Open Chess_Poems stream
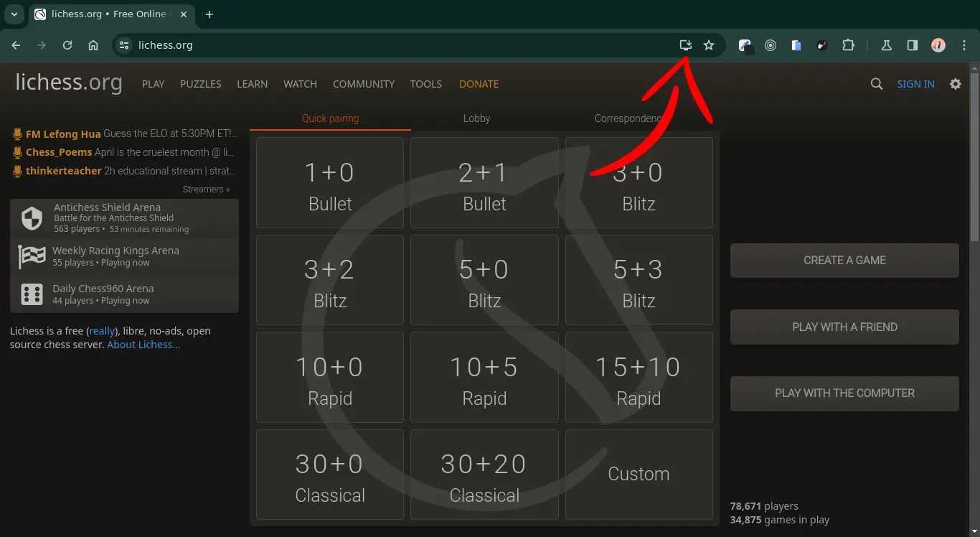The height and width of the screenshot is (537, 980). tap(125, 152)
